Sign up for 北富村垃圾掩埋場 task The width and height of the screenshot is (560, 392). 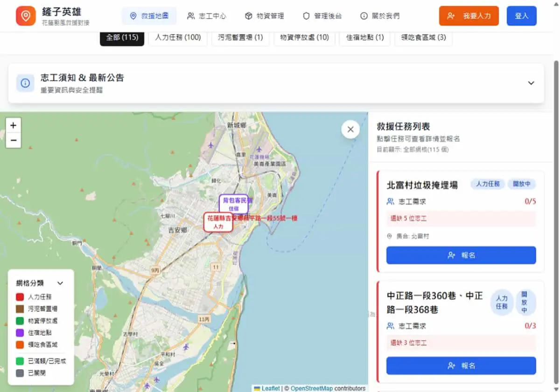[461, 255]
